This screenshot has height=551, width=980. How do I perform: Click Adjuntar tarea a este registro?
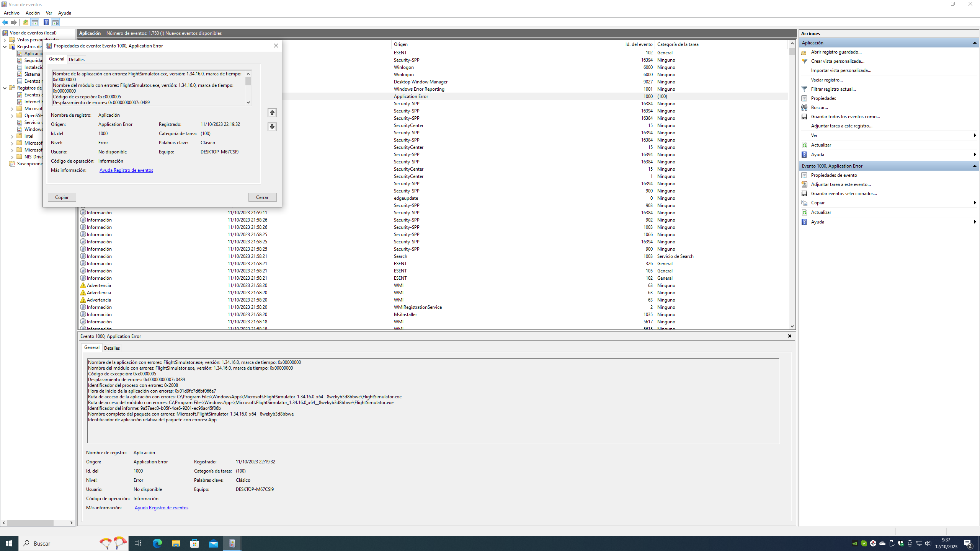[x=841, y=126]
